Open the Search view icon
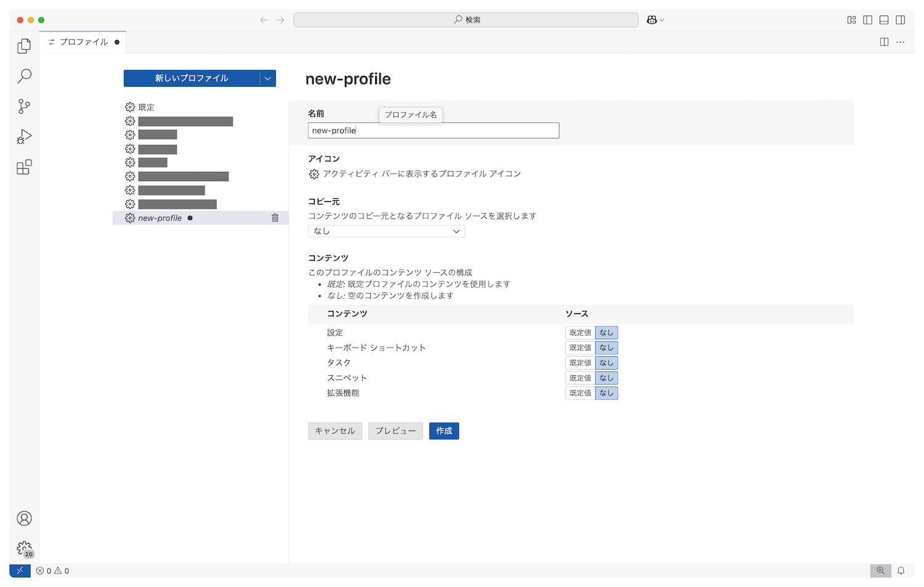 (x=24, y=76)
